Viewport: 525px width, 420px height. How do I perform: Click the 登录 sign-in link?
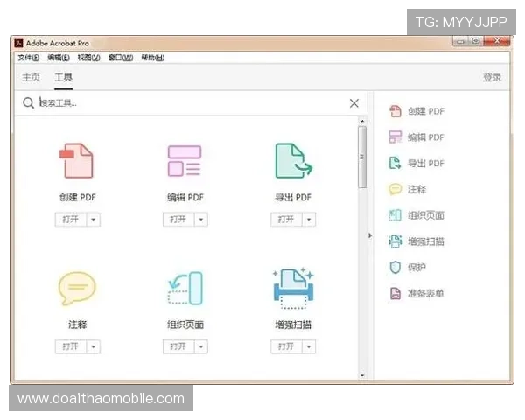click(x=492, y=78)
